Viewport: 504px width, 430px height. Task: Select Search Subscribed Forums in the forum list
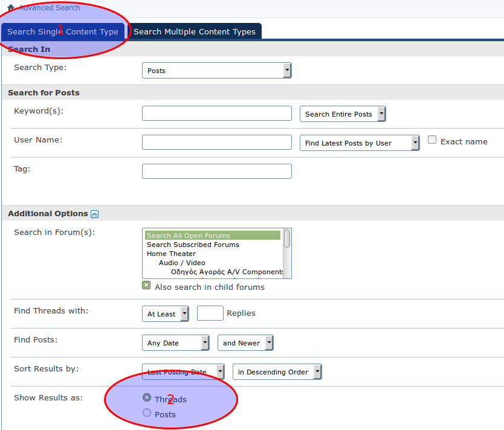click(193, 245)
